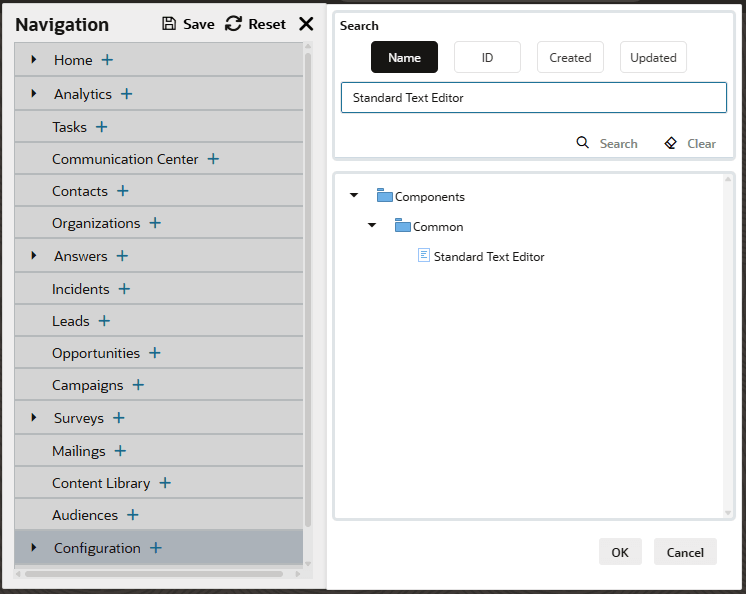Select Standard Text Editor tree label
This screenshot has height=594, width=746.
coord(489,257)
